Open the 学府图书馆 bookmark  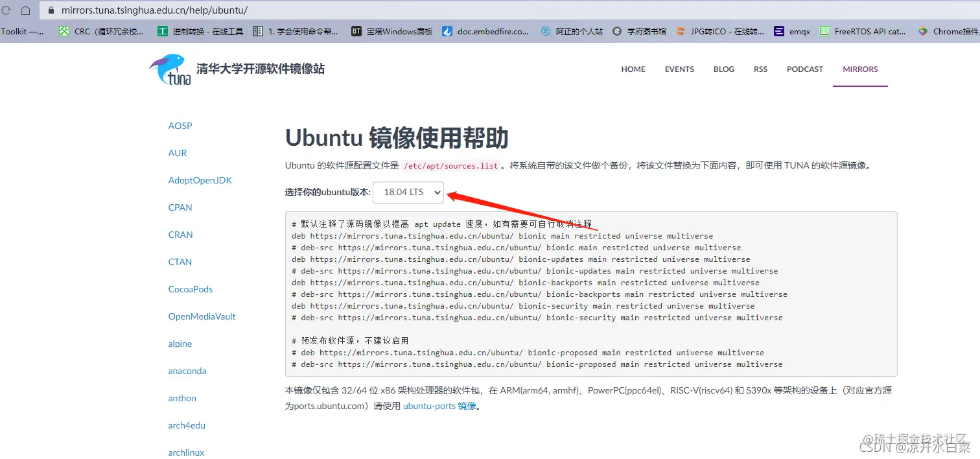639,31
